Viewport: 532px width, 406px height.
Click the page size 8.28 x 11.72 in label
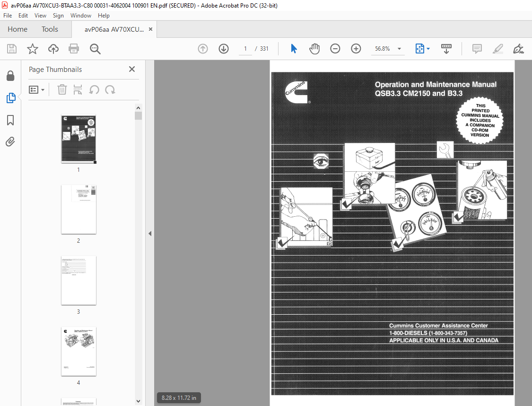point(179,398)
